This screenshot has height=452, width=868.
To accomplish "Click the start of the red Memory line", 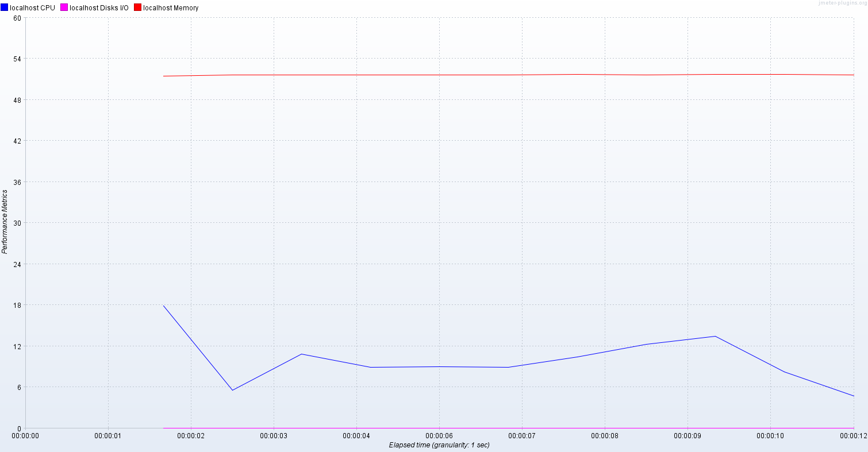I will 164,76.
